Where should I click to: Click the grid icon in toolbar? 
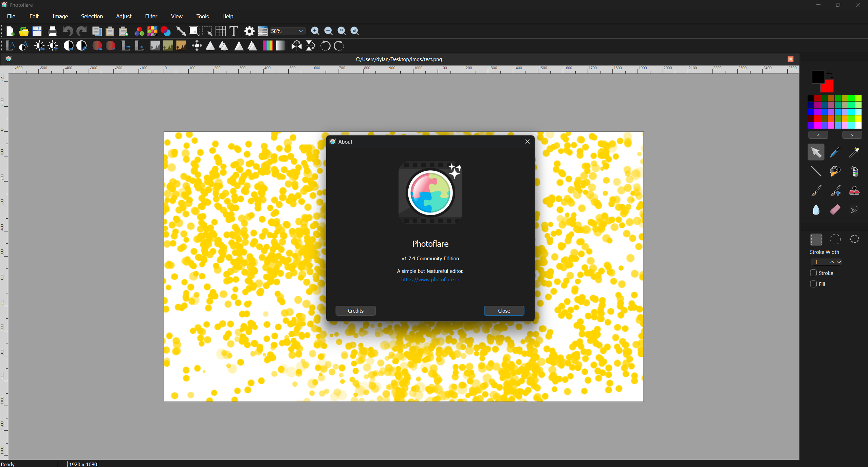pos(221,31)
